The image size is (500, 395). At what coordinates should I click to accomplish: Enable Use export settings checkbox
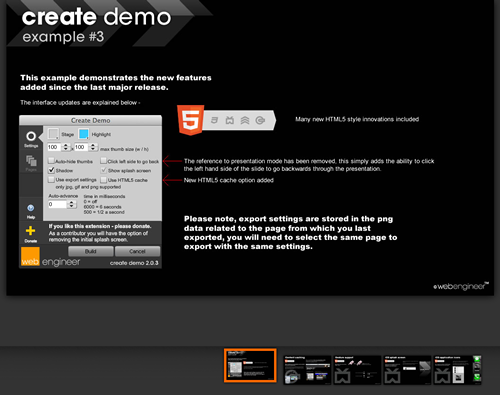[x=51, y=180]
